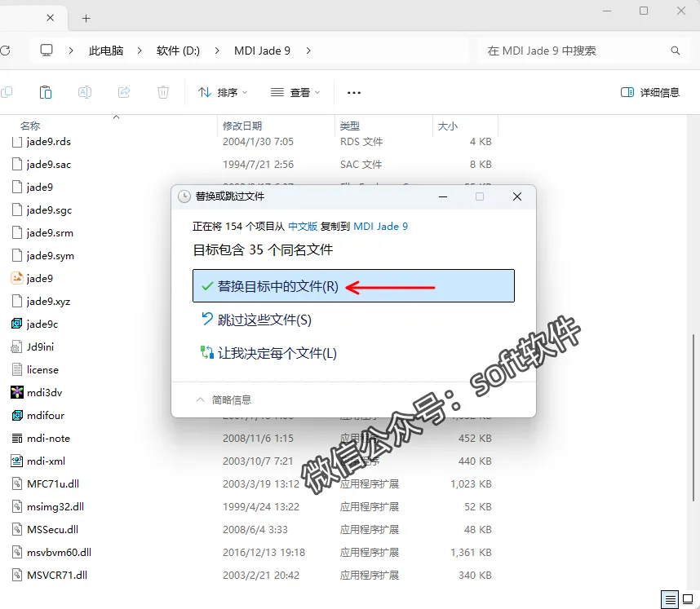Screen dimensions: 700x609
Task: Select the jade9.sgc file
Action: pyautogui.click(x=49, y=210)
